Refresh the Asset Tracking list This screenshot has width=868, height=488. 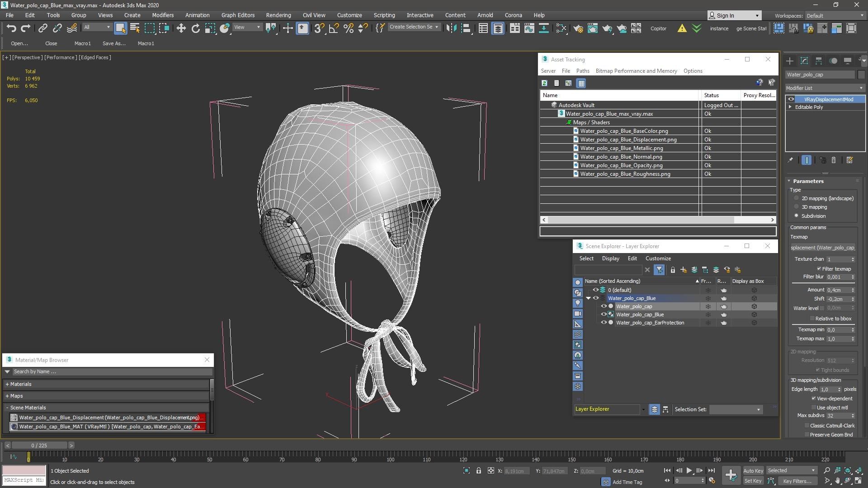(x=544, y=83)
